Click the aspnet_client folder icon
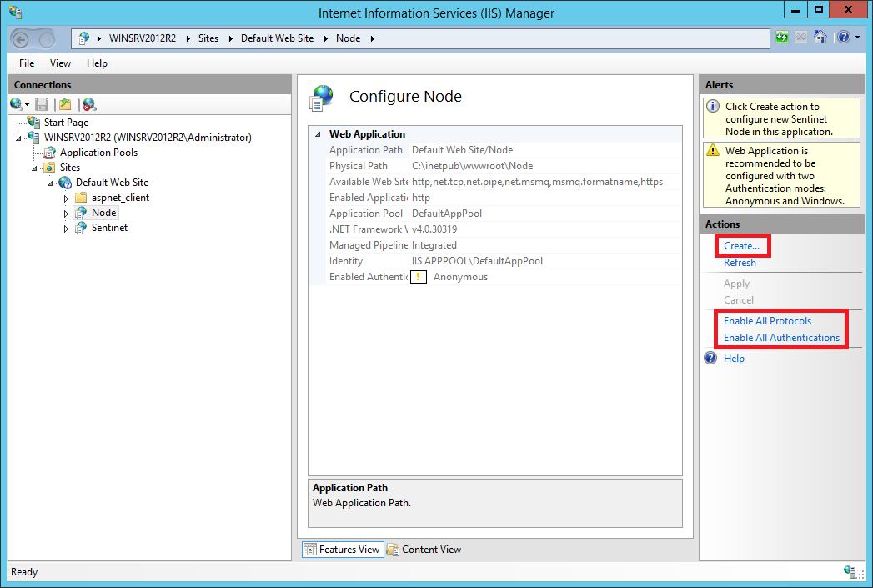The width and height of the screenshot is (873, 588). pyautogui.click(x=81, y=198)
